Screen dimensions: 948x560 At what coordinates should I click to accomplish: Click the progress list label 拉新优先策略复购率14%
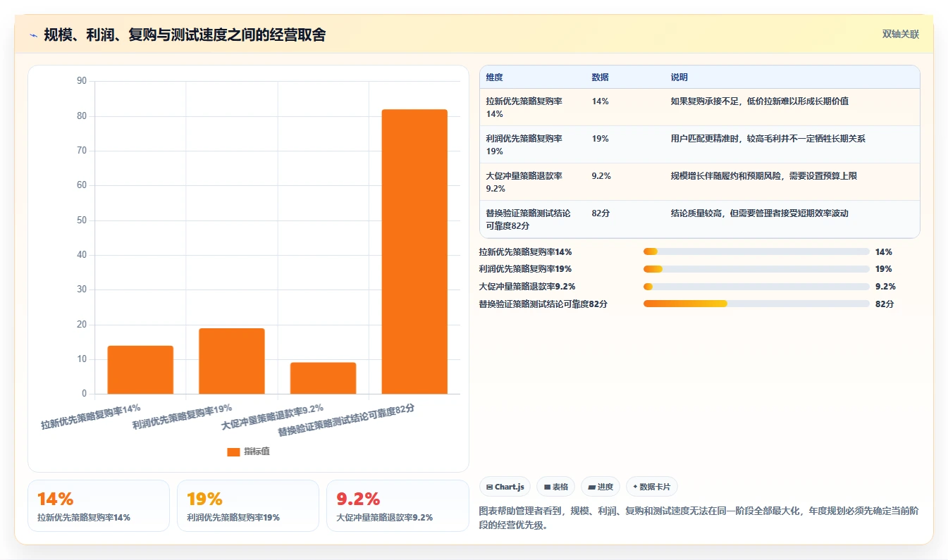tap(525, 251)
